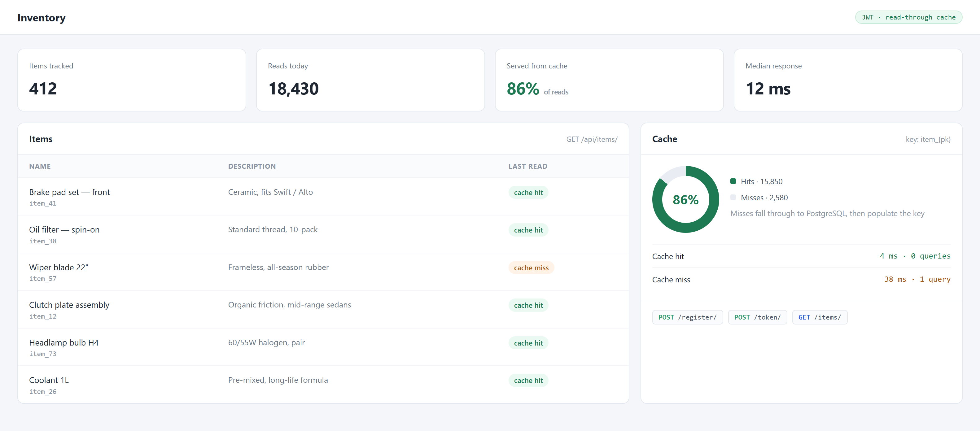This screenshot has width=980, height=431.
Task: Click the 12 ms median response value
Action: coord(768,89)
